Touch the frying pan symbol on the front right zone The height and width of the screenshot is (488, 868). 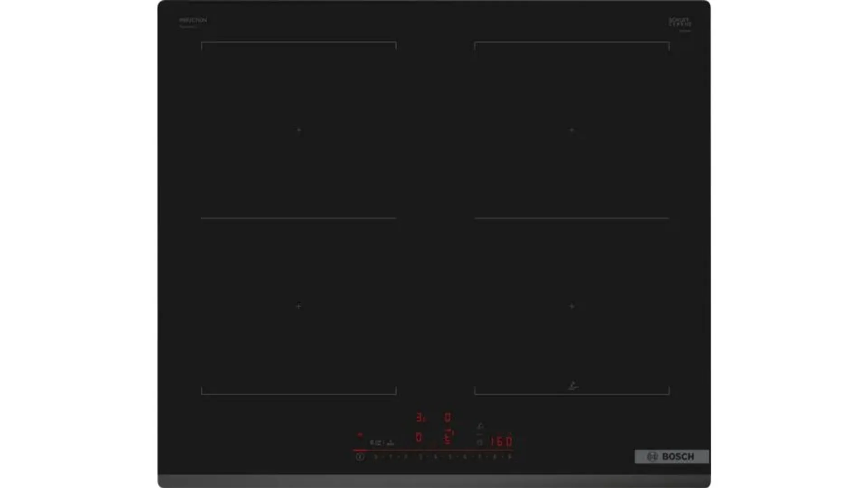click(x=573, y=386)
